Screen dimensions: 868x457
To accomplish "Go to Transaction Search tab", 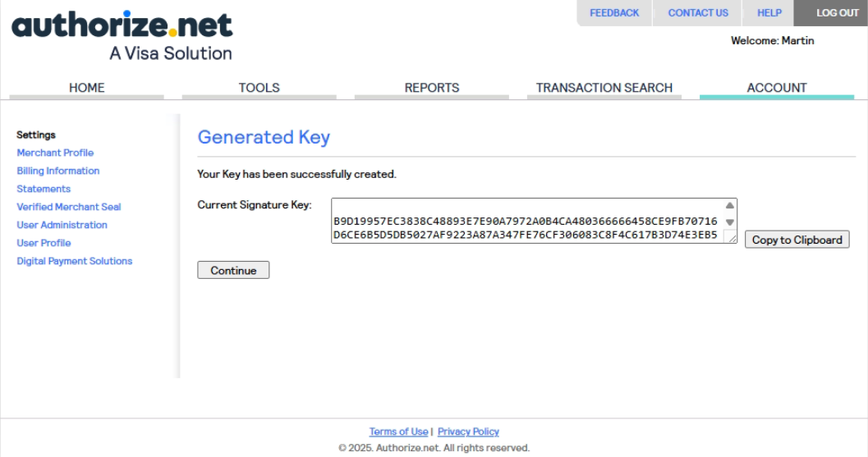I will [x=604, y=88].
